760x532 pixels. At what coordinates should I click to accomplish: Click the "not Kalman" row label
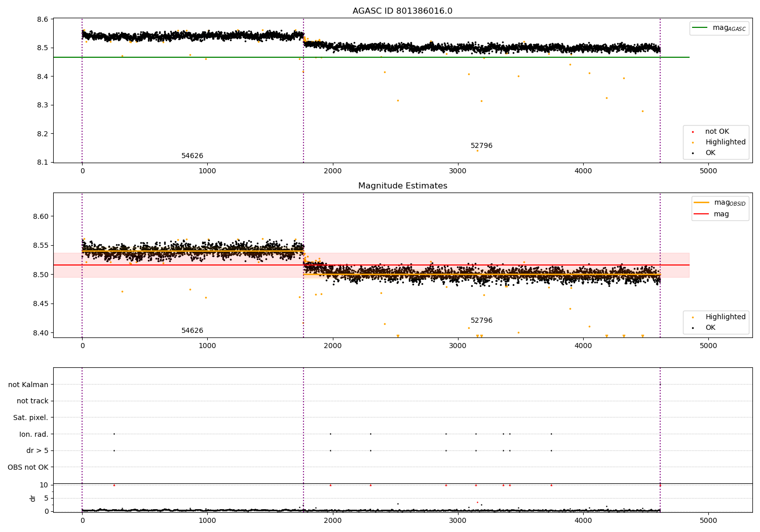coord(28,385)
